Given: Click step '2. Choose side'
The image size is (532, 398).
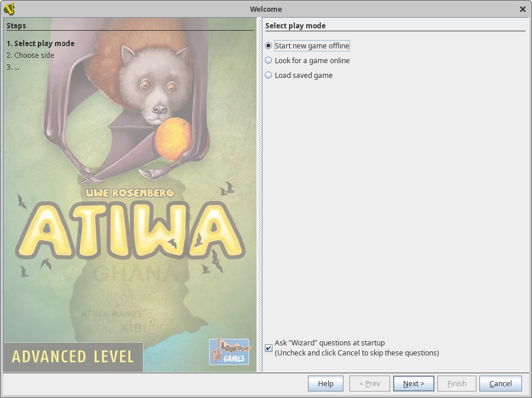Looking at the screenshot, I should point(30,55).
